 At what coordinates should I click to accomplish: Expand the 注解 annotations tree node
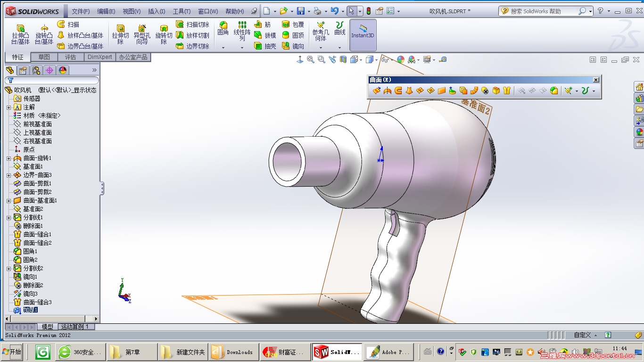click(x=9, y=107)
